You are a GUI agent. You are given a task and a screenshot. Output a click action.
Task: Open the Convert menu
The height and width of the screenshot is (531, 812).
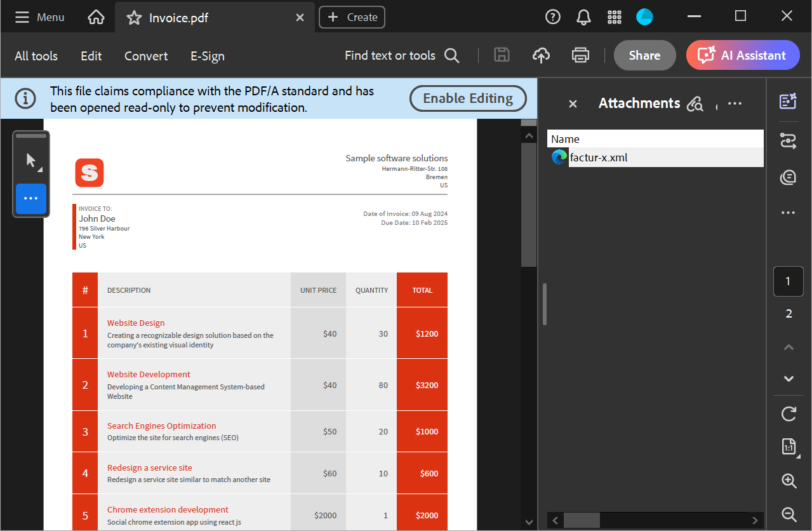click(146, 56)
